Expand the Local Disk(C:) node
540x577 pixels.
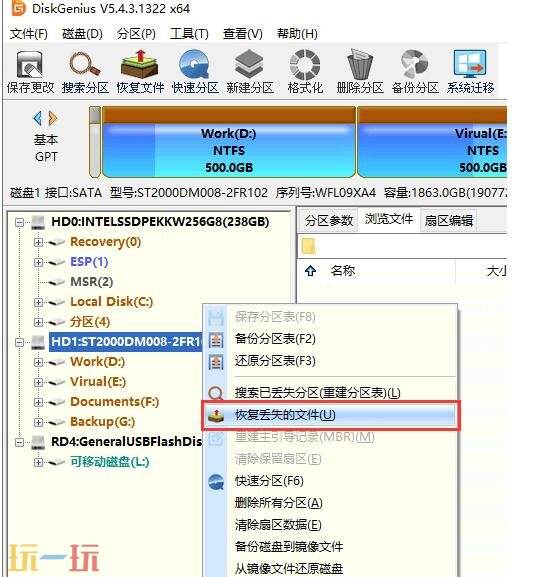point(38,302)
